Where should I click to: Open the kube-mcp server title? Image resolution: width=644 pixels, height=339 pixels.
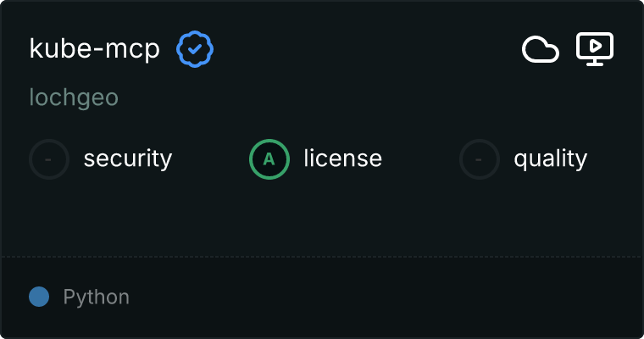click(94, 49)
